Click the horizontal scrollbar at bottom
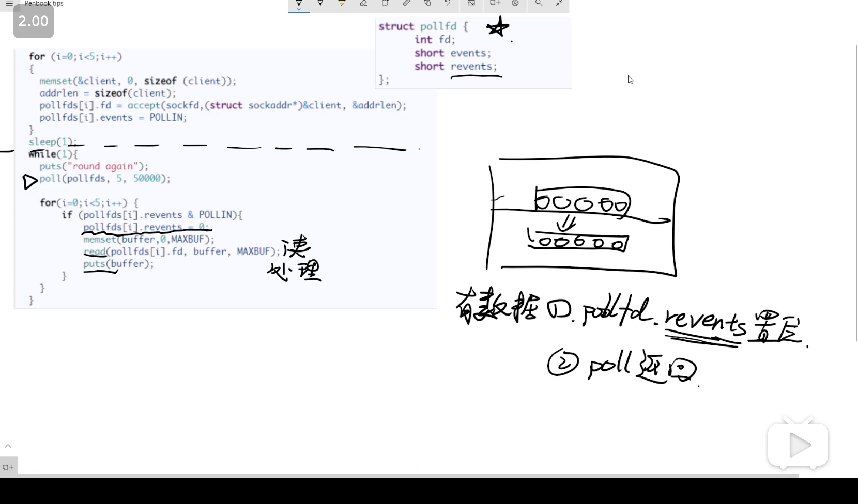Viewport: 858px width, 504px height. pos(399,476)
